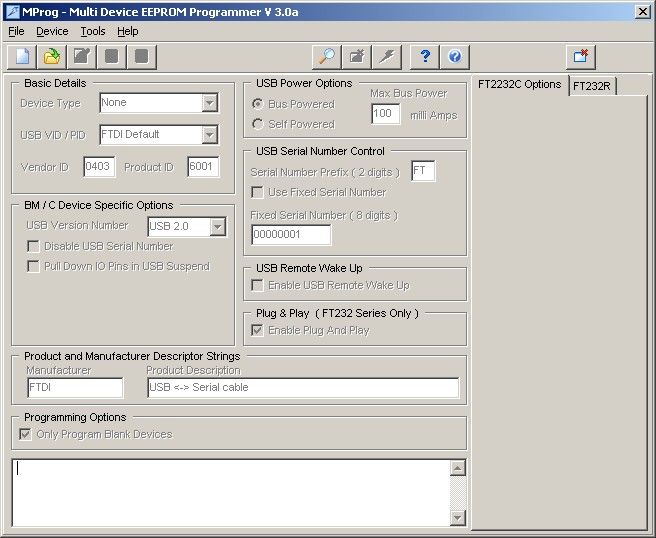This screenshot has height=538, width=656.
Task: Click the blue question mark help icon
Action: [x=426, y=56]
